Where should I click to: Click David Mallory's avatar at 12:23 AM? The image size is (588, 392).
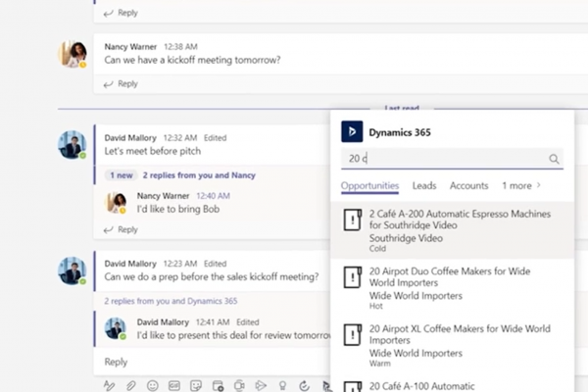click(x=73, y=270)
